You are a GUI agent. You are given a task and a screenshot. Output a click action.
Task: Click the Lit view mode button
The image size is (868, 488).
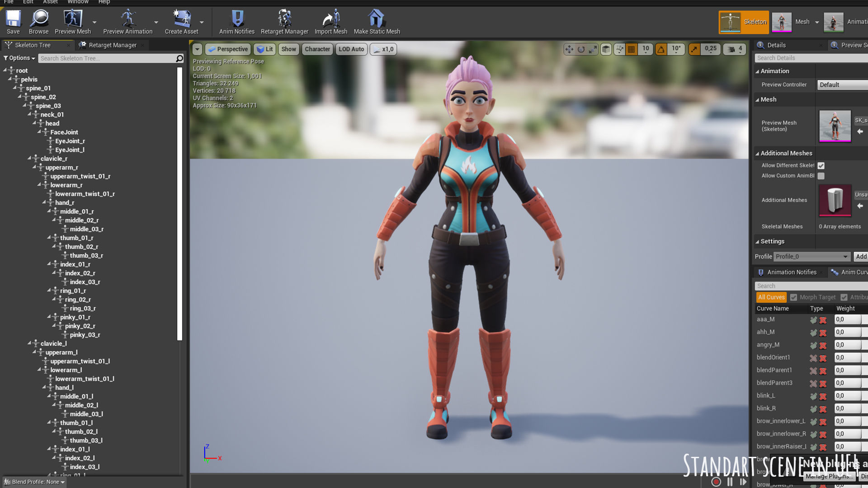264,49
